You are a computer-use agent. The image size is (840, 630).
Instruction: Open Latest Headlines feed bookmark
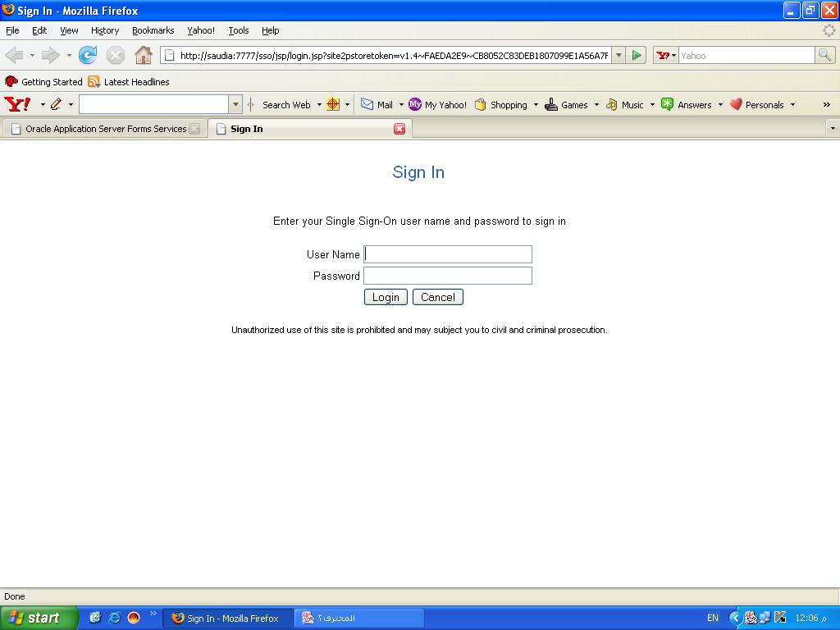point(129,82)
